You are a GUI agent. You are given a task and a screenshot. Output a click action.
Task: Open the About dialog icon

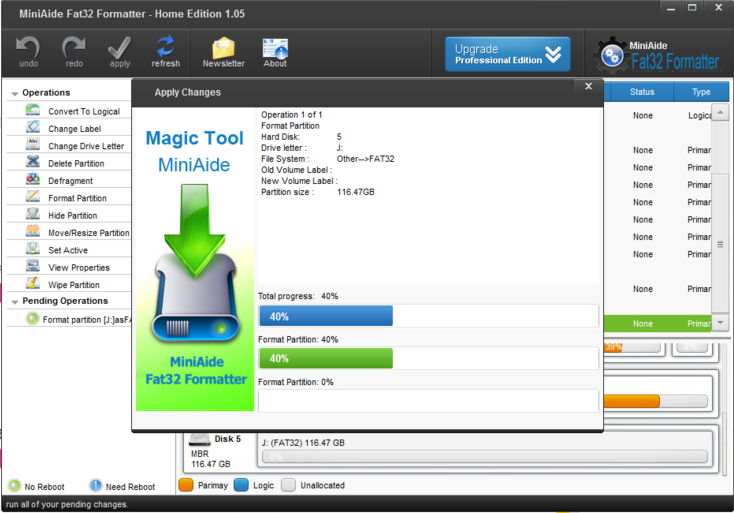275,51
